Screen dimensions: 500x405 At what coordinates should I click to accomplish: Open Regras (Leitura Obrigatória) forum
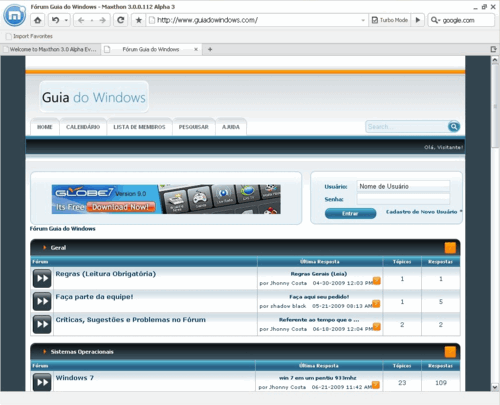[106, 274]
